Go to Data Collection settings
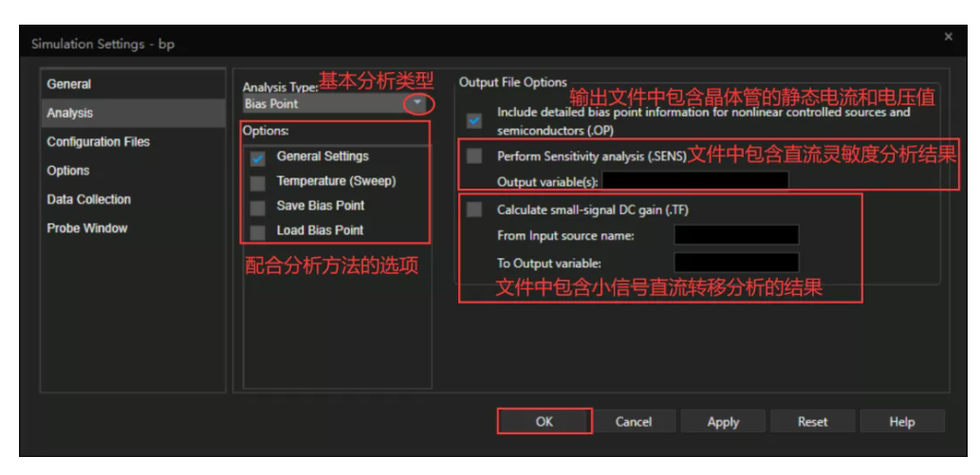The height and width of the screenshot is (475, 980). coord(133,199)
